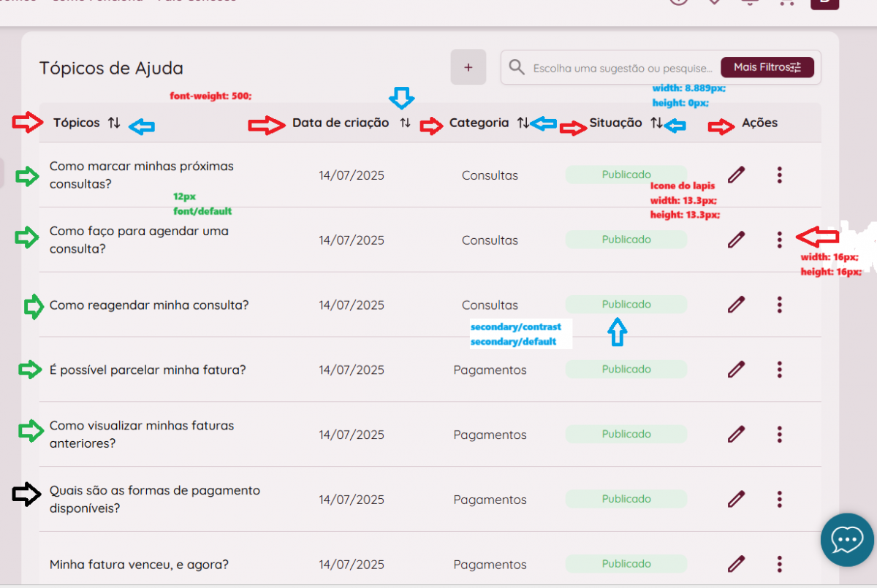Sort by Data de criação arrows icon

[405, 123]
